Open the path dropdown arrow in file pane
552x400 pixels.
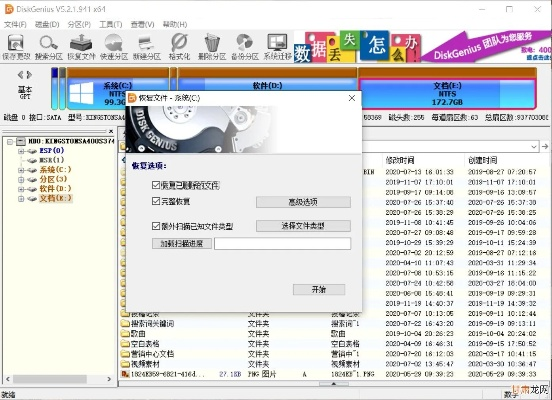pos(534,146)
